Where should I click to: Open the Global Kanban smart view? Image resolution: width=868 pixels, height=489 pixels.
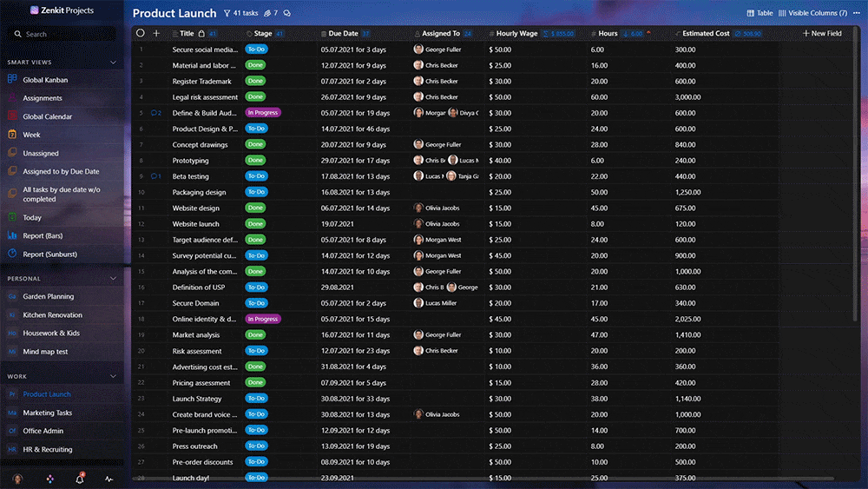click(x=45, y=80)
